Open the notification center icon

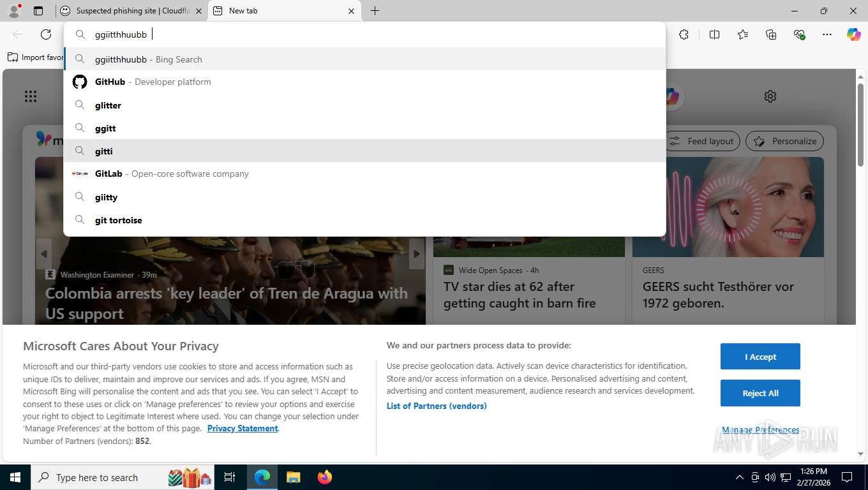click(x=847, y=477)
